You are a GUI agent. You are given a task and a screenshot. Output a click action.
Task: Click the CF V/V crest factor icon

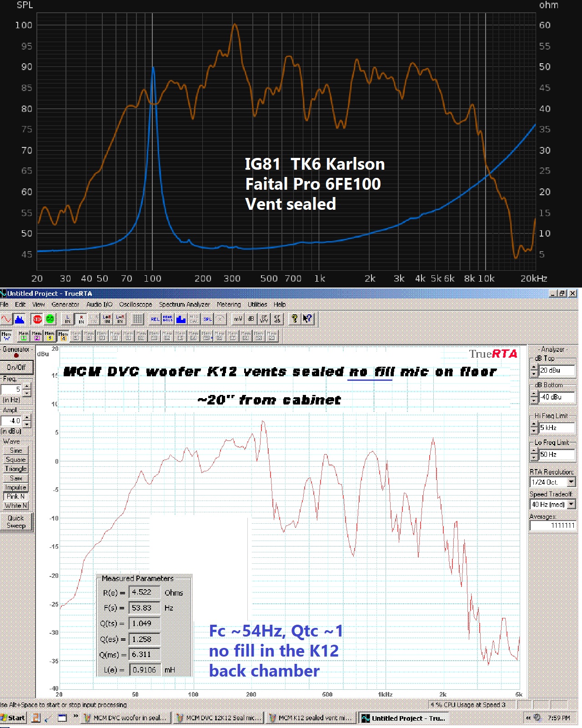pos(264,319)
